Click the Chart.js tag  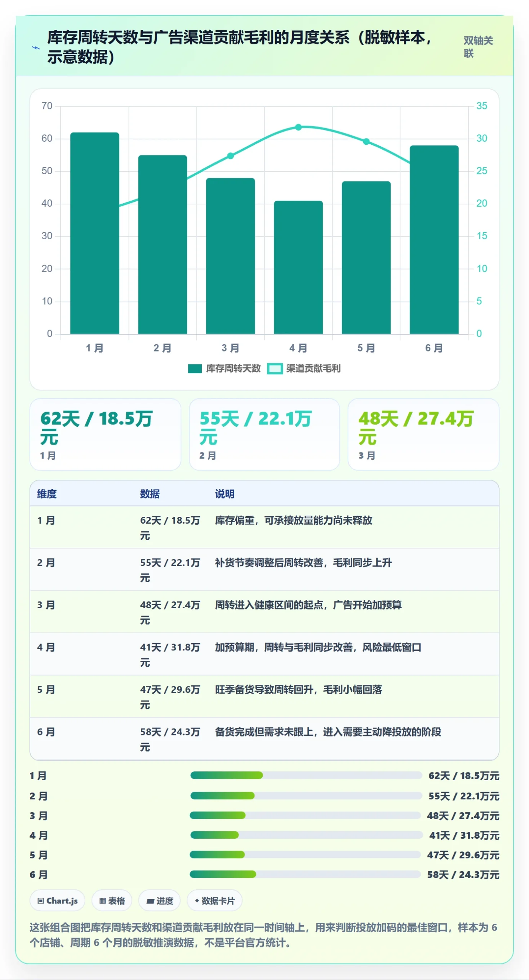[x=57, y=901]
